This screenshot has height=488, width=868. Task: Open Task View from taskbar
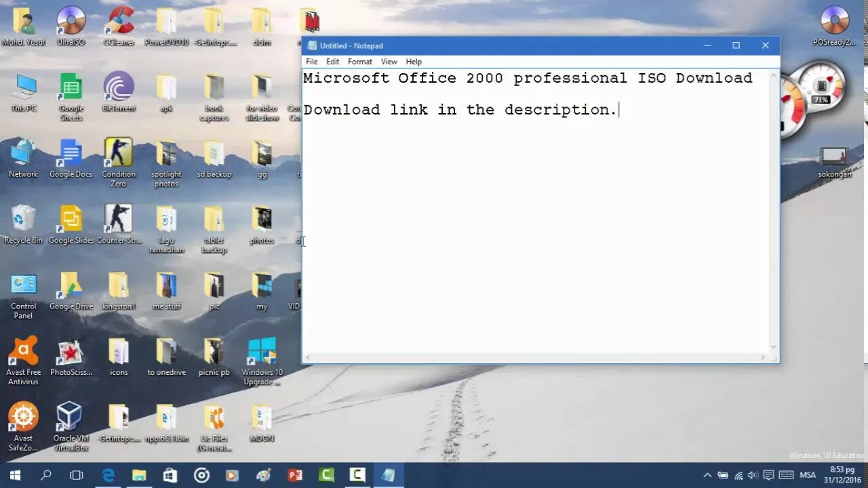(x=77, y=475)
